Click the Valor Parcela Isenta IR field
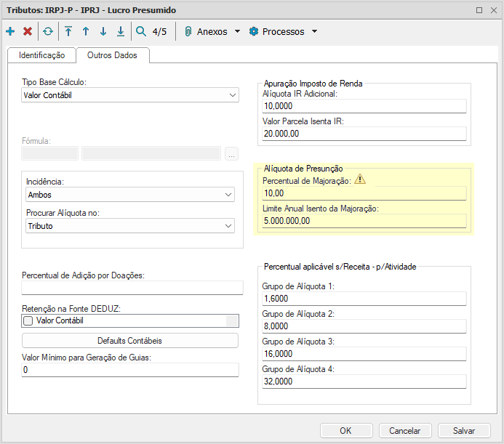 pyautogui.click(x=364, y=134)
